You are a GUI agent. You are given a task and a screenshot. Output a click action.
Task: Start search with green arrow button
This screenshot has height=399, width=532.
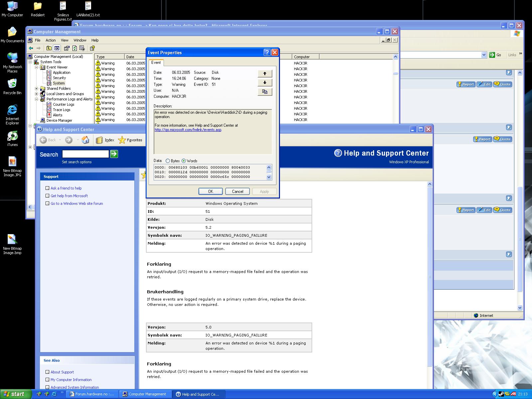(114, 154)
